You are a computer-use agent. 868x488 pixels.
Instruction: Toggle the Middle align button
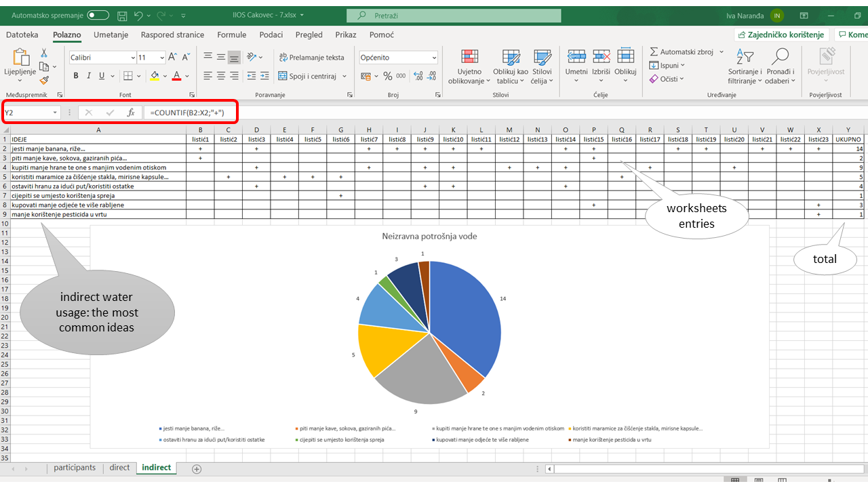221,58
